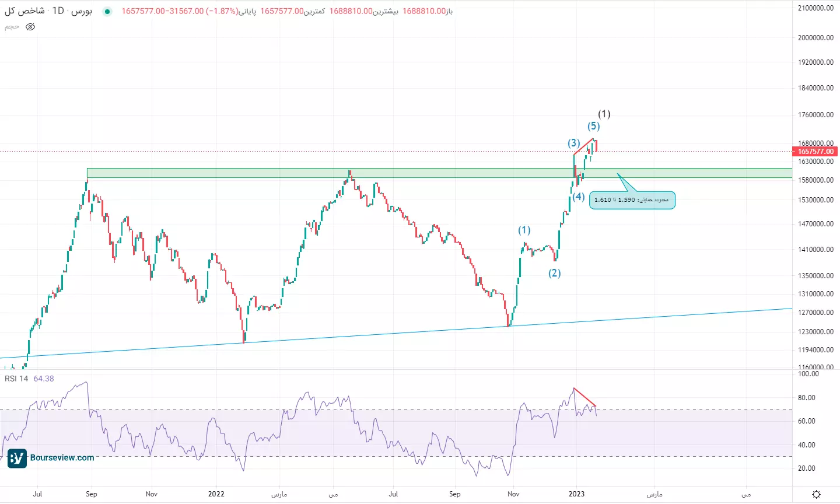This screenshot has height=504, width=840.
Task: Select the black wave (1) label
Action: [604, 114]
